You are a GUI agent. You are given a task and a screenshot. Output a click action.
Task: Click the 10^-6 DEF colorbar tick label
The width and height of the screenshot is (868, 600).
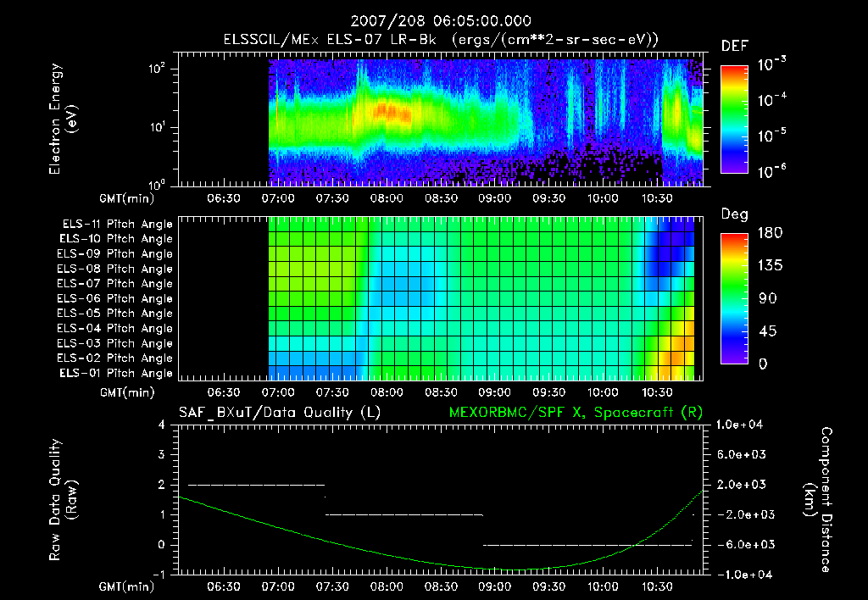tap(771, 171)
